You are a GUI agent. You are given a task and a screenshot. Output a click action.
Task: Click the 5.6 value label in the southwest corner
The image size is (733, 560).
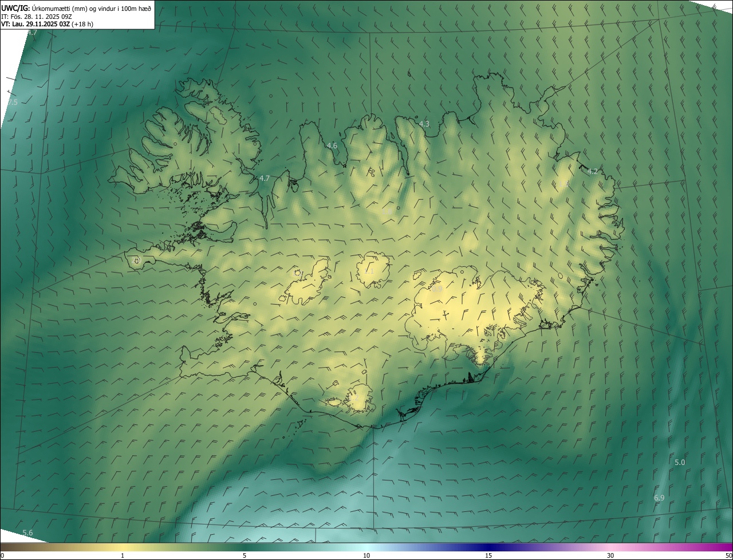[x=27, y=533]
